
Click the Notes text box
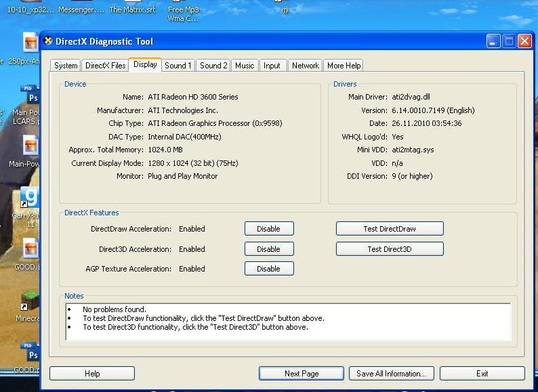[x=288, y=322]
